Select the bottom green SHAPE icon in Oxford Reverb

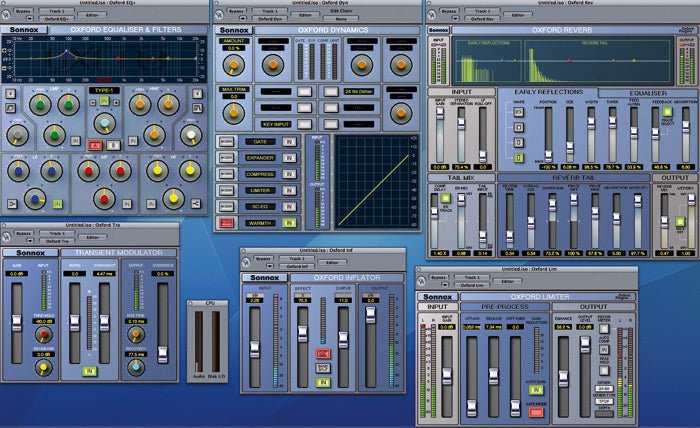519,158
